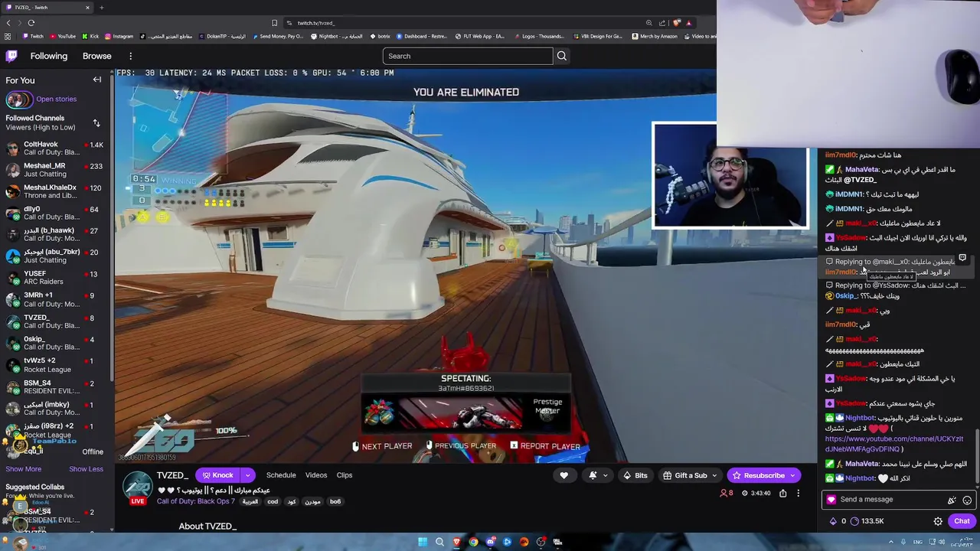Open the chat celebration icon
Screen dimensions: 980x551
[x=952, y=500]
